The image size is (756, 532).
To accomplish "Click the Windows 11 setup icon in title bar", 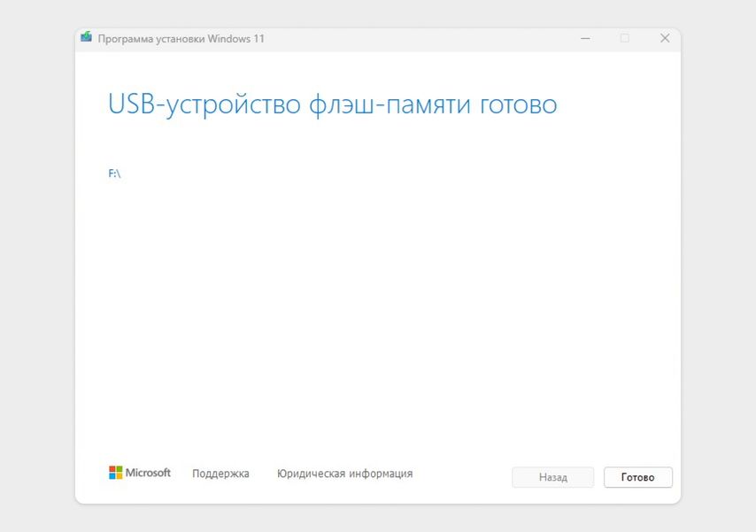I will pyautogui.click(x=86, y=37).
